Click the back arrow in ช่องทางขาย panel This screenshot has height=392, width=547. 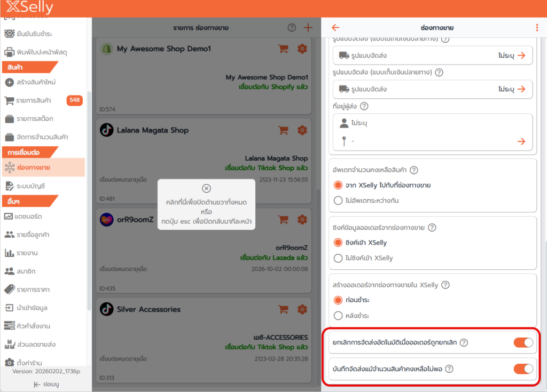point(335,28)
